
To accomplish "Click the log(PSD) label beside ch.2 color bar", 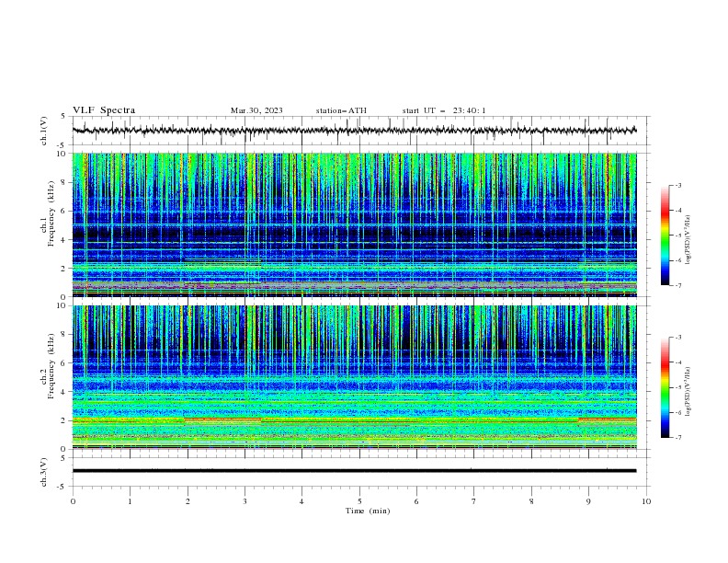I will (688, 391).
